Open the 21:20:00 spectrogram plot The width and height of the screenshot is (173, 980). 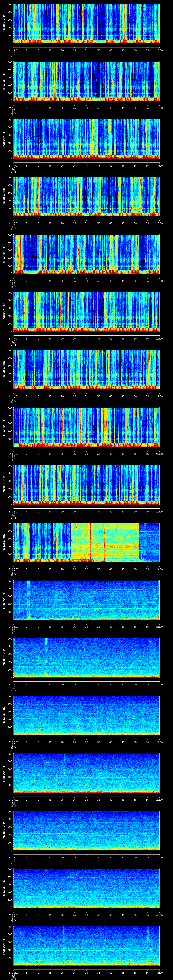[86, 369]
